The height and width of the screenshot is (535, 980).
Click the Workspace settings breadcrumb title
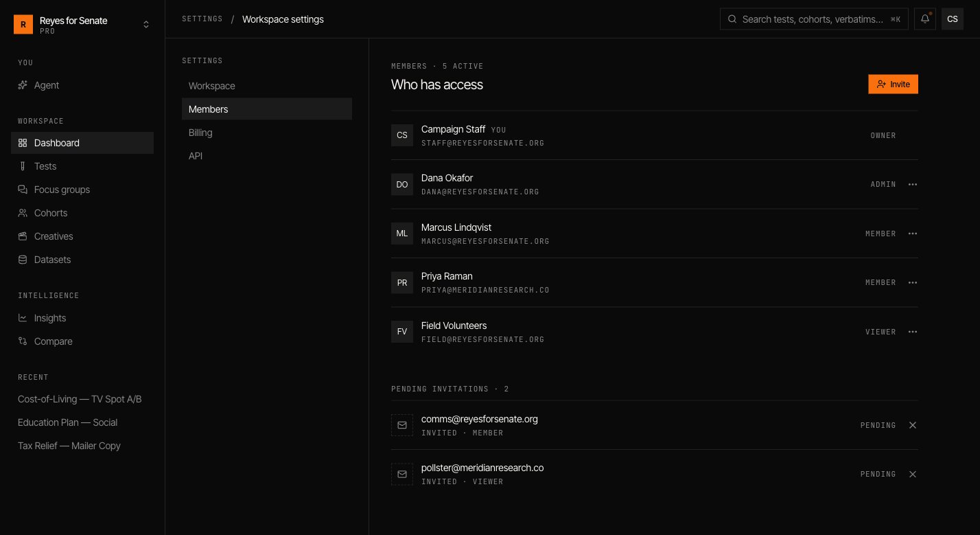(283, 19)
